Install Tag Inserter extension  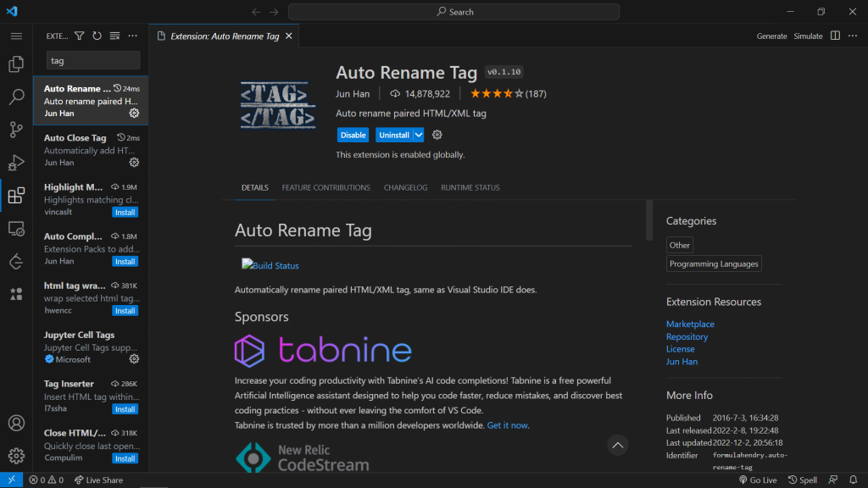point(125,409)
